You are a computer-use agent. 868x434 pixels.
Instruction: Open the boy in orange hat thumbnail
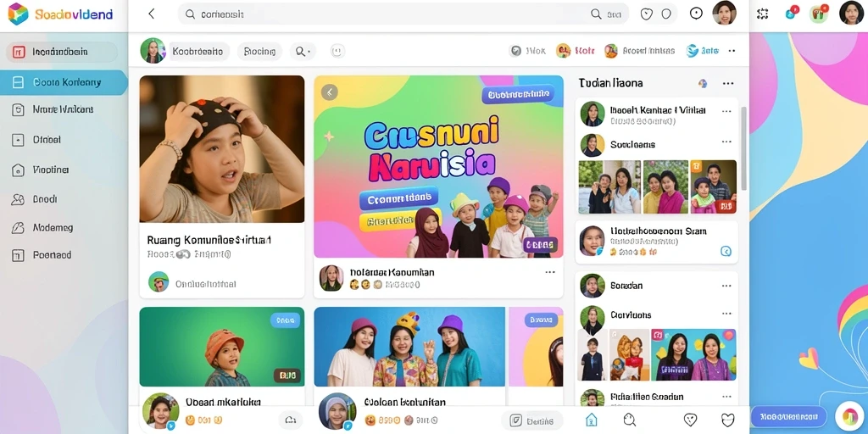click(x=222, y=347)
